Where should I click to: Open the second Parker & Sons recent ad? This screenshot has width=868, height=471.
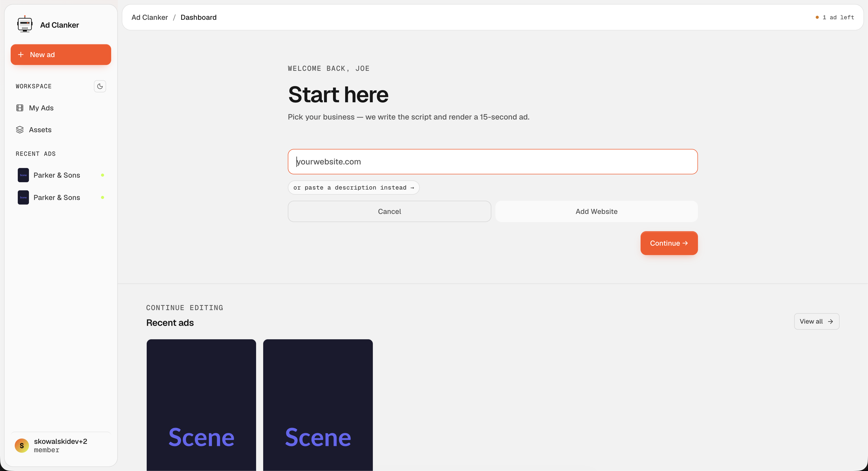(61, 197)
